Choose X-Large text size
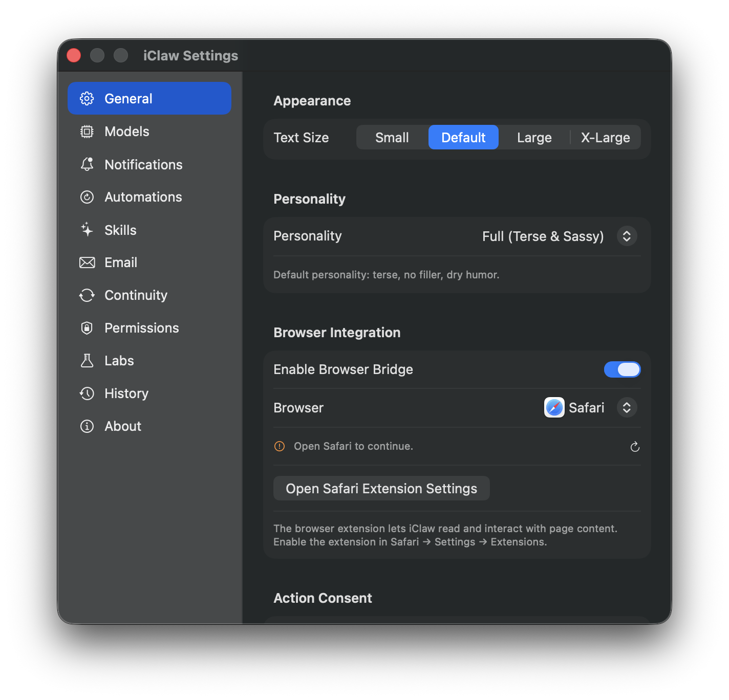Viewport: 729px width, 700px height. [605, 137]
